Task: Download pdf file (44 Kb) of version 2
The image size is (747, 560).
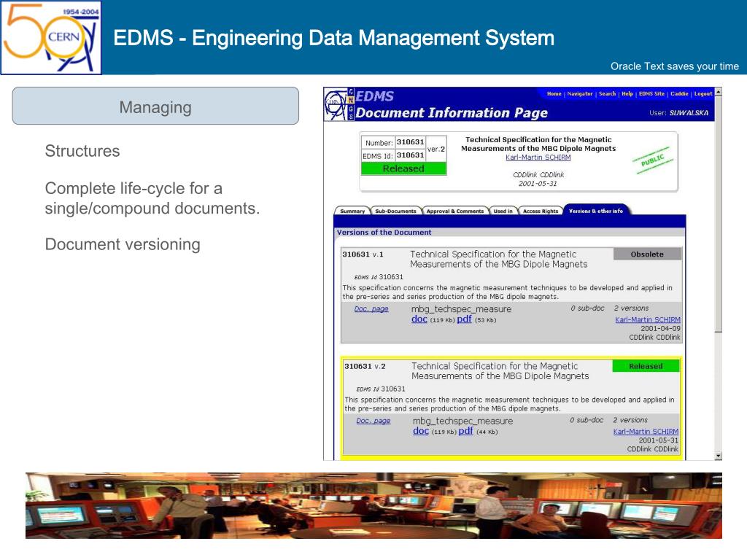Action: click(x=465, y=431)
